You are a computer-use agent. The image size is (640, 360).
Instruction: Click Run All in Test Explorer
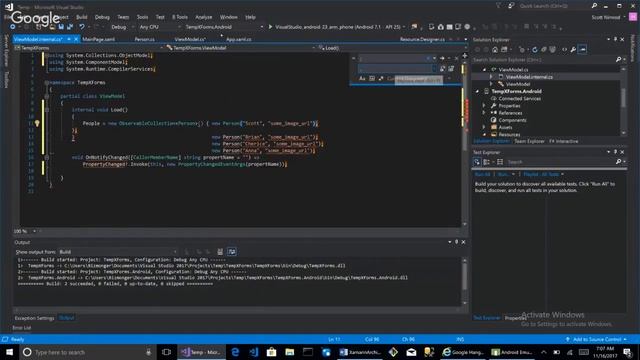coord(482,174)
